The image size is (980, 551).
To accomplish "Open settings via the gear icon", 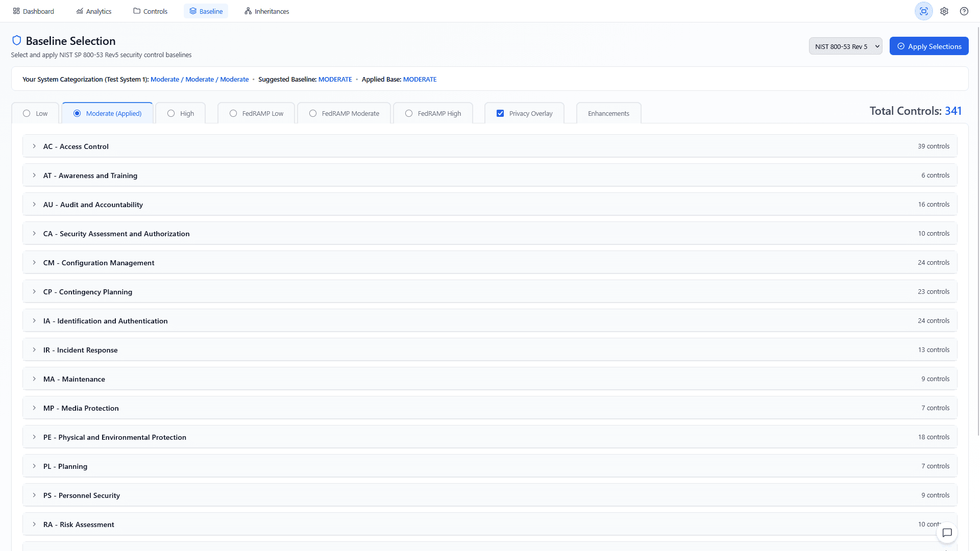I will click(x=944, y=11).
